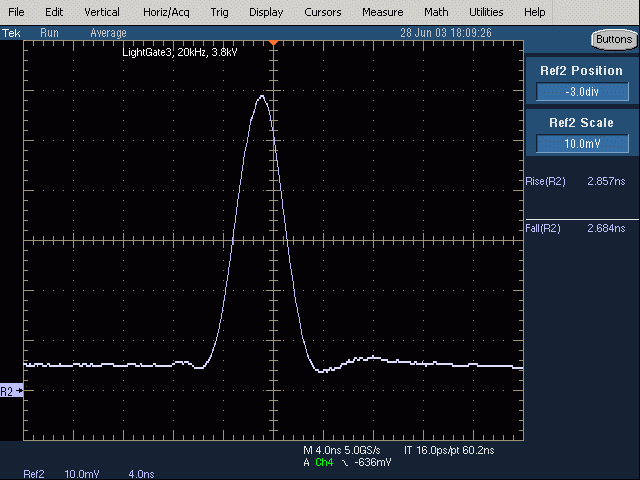Click the bottom Ref2 10.0mV scale readout

click(82, 474)
